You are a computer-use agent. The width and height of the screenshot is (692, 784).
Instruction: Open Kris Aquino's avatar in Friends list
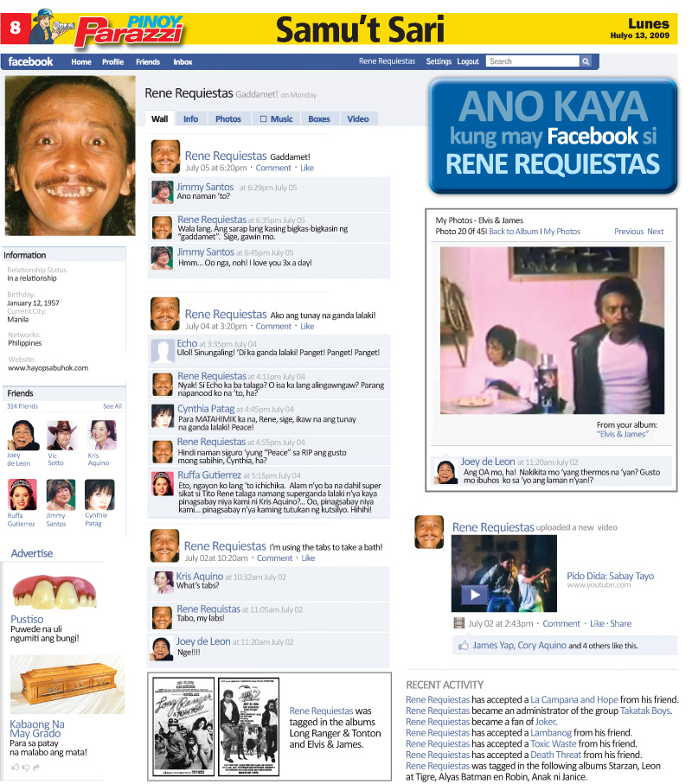click(102, 436)
